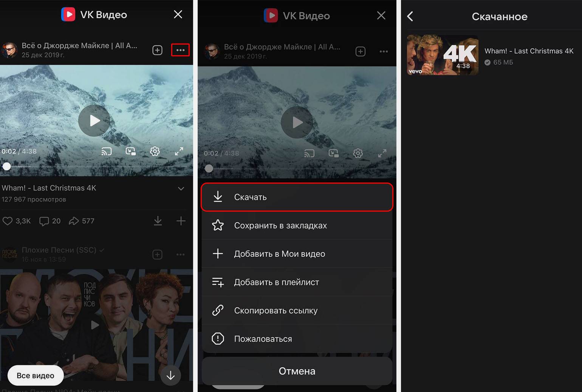Open picture-in-picture mode in left player
582x392 pixels.
pos(131,152)
